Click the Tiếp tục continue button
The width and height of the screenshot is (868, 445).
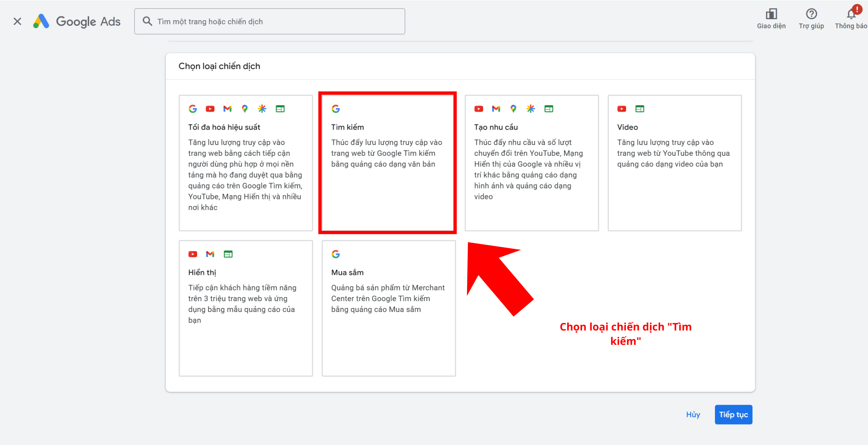733,415
